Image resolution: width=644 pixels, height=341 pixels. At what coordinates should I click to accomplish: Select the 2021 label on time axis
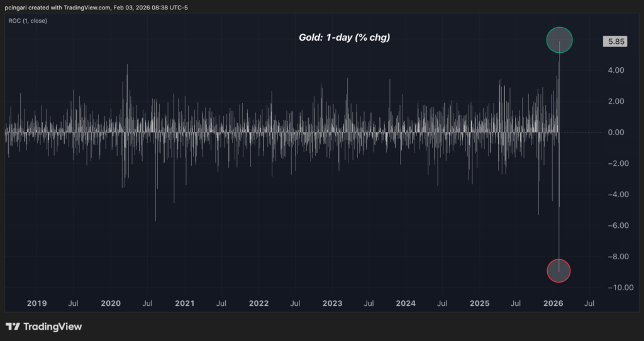[184, 303]
